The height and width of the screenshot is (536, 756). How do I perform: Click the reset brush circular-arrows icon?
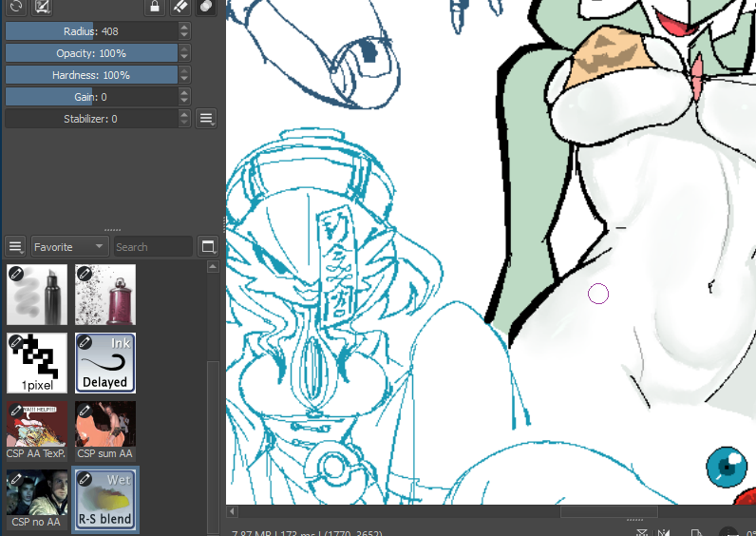coord(16,7)
